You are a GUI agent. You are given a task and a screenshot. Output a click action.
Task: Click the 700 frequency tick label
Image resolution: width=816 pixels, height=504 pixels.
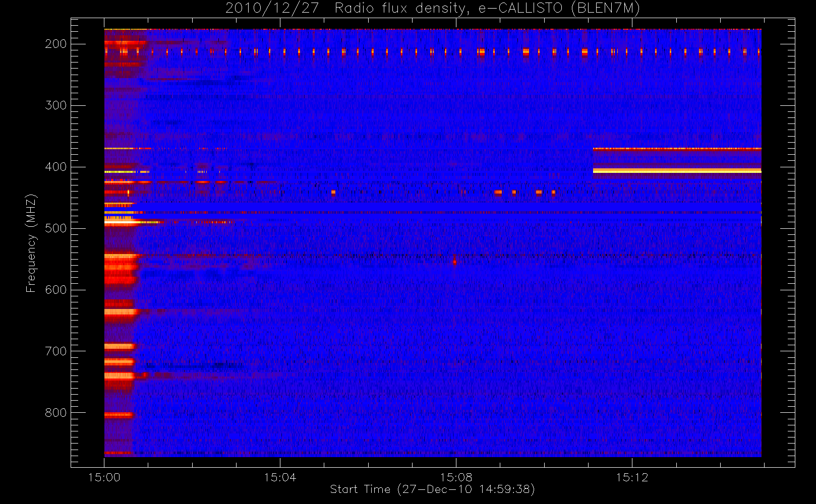(x=56, y=351)
